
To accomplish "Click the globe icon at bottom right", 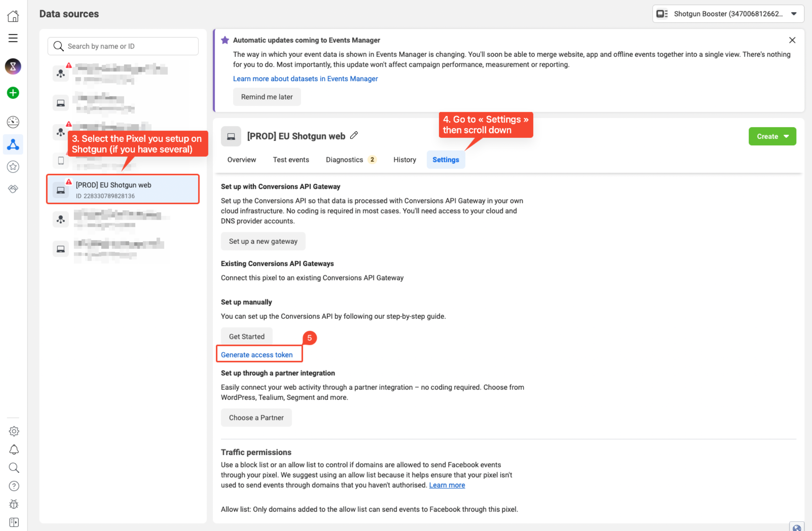I will [x=797, y=527].
